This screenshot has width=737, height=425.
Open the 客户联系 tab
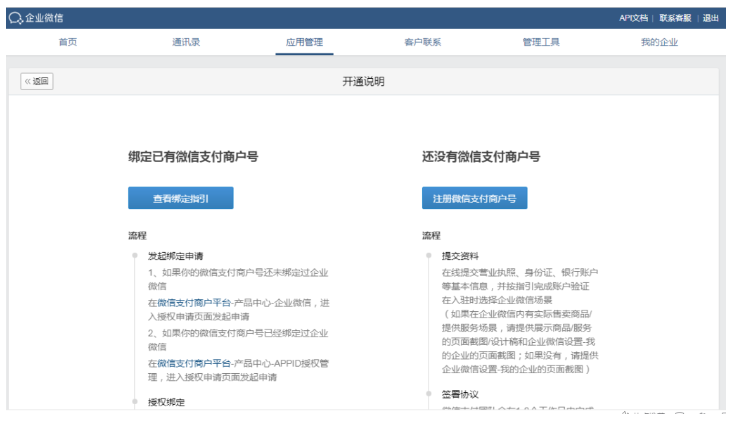pos(423,42)
